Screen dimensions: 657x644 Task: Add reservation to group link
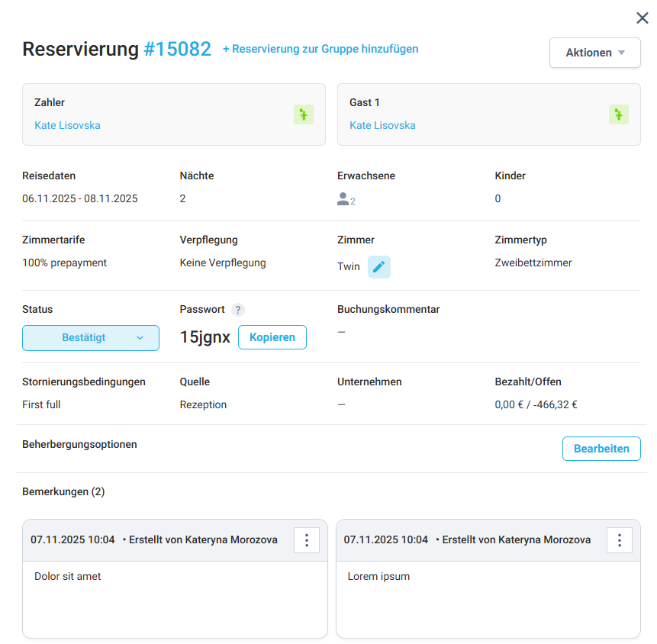point(320,49)
